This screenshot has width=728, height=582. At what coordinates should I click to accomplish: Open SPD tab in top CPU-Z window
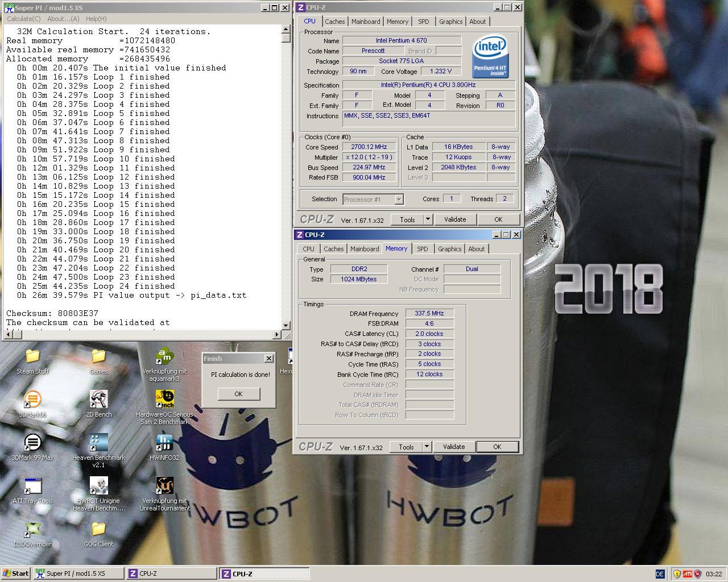pos(424,22)
